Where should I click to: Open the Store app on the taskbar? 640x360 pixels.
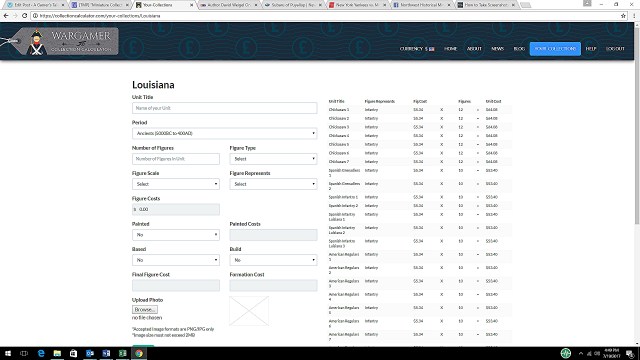[x=73, y=353]
